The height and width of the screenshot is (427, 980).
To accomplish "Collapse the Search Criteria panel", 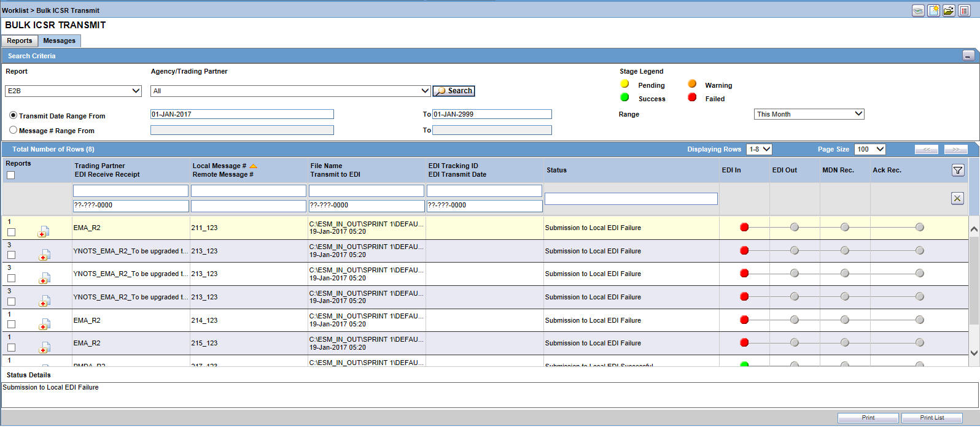I will (968, 56).
